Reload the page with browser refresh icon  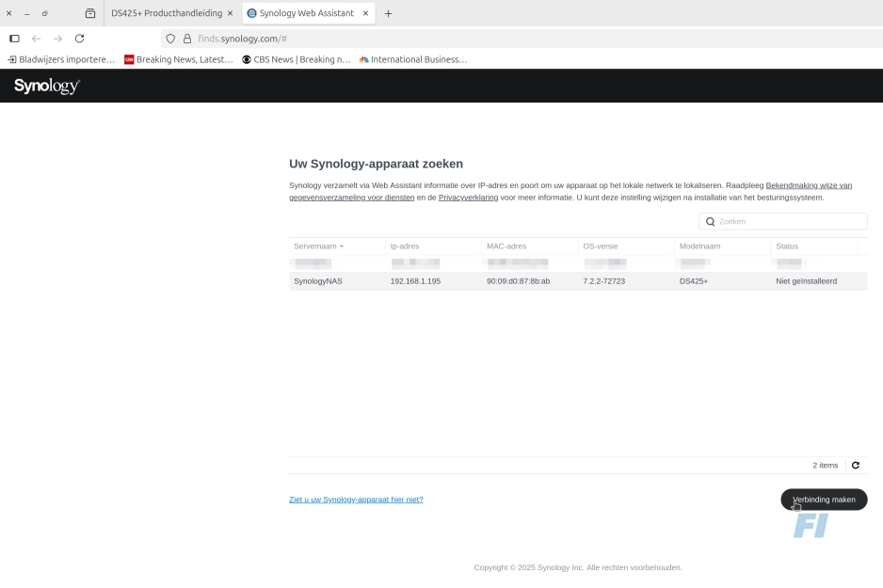(79, 39)
